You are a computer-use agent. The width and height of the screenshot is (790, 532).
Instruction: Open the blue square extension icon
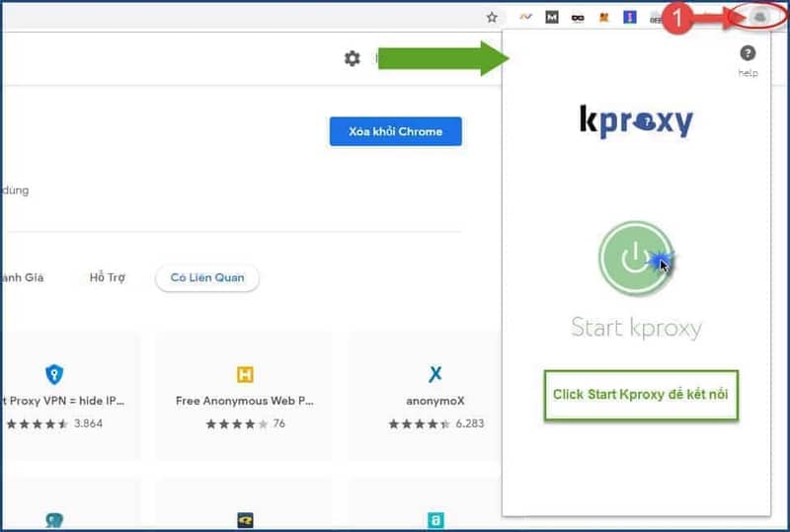(630, 17)
